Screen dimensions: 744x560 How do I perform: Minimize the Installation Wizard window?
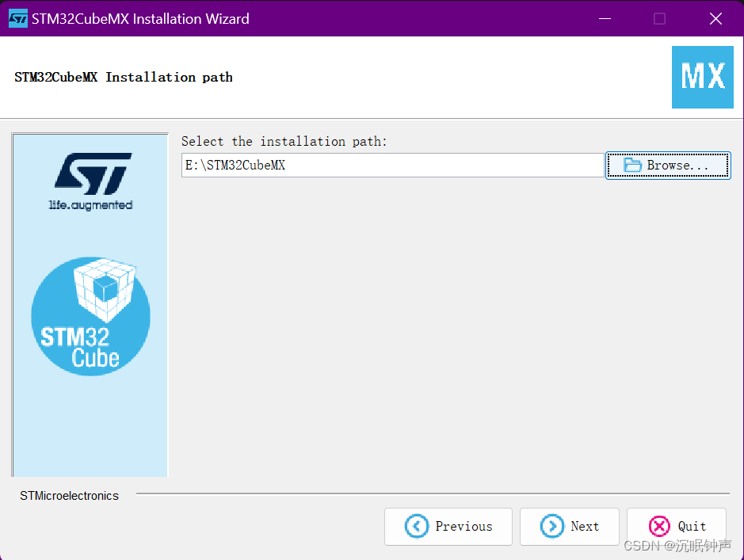click(x=605, y=18)
